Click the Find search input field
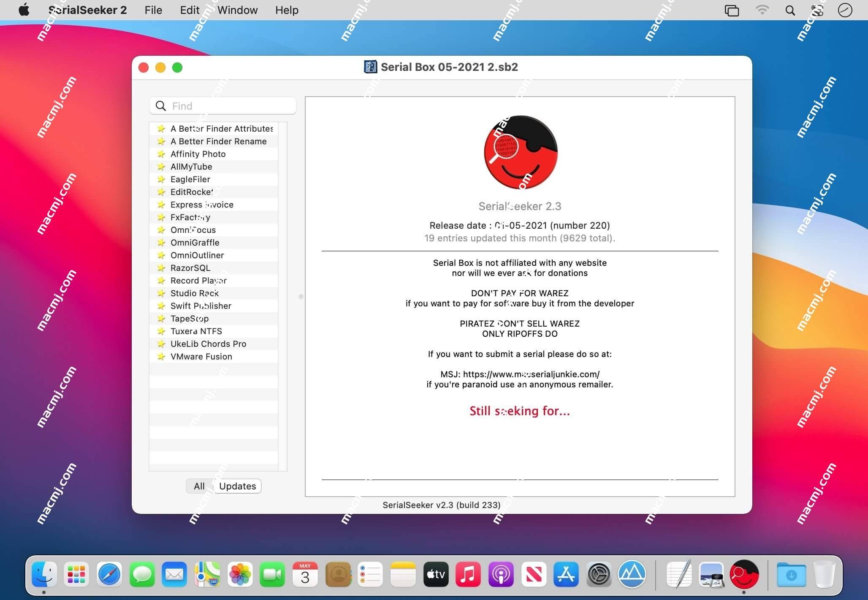The width and height of the screenshot is (868, 600). [x=224, y=106]
